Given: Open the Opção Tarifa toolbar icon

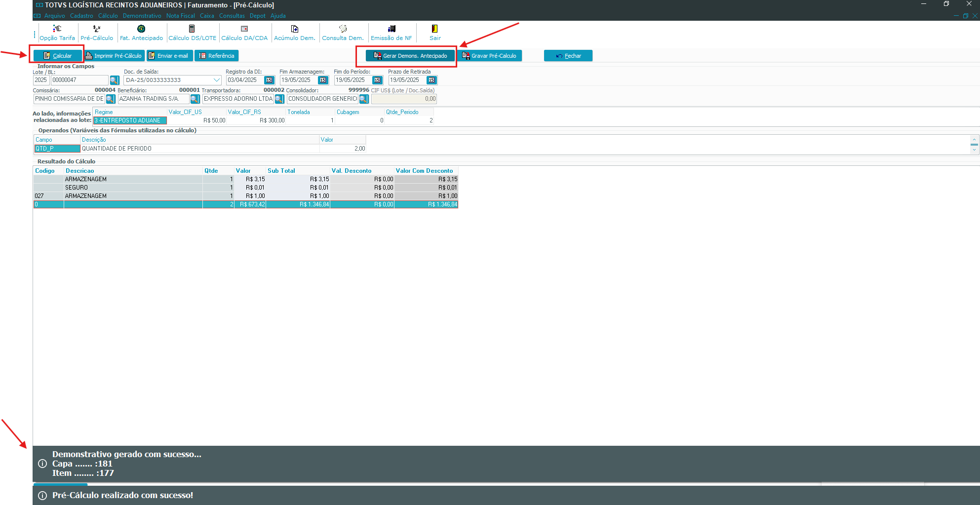Looking at the screenshot, I should pos(57,33).
